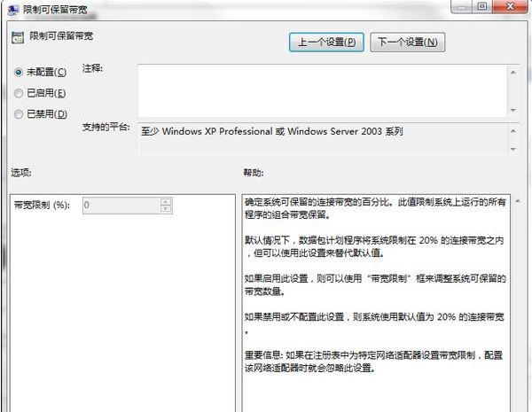Click the 帮助: label
532x412 pixels.
(x=254, y=173)
